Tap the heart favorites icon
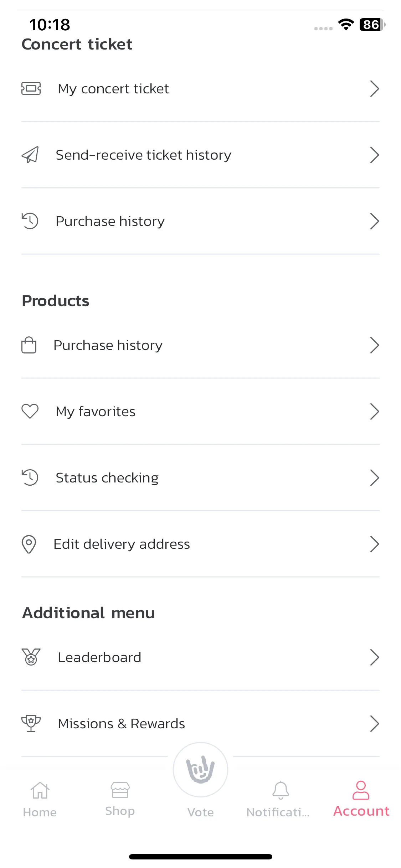 30,411
